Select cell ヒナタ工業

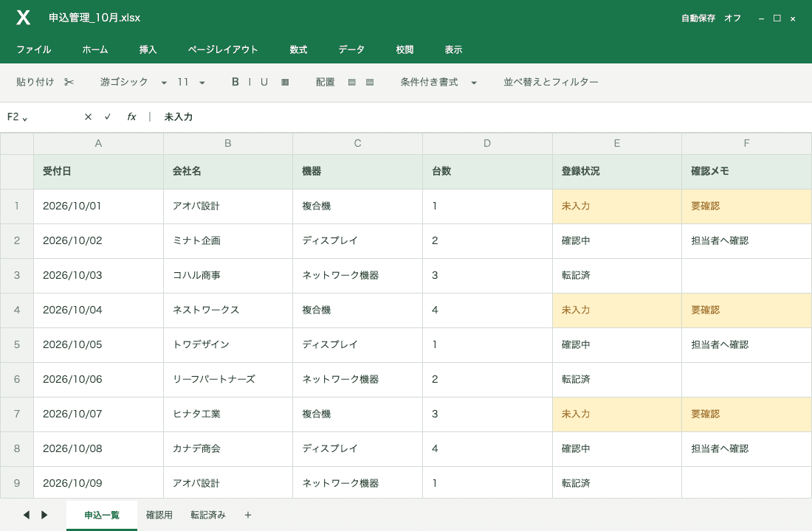coord(228,414)
